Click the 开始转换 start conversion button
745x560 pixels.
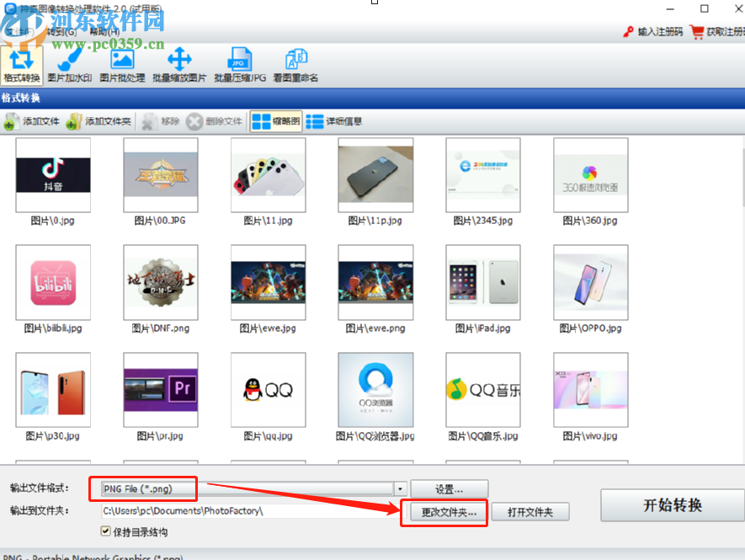click(x=673, y=505)
